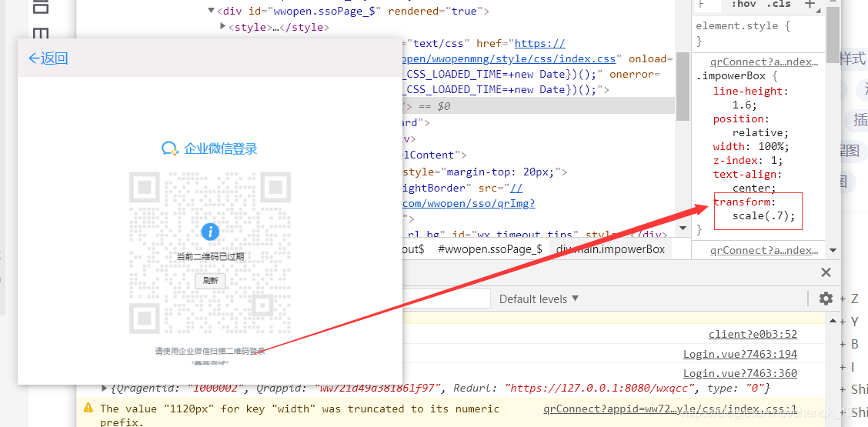
Task: Click the Elements panel vertical scrollbar thumb
Action: 683,86
